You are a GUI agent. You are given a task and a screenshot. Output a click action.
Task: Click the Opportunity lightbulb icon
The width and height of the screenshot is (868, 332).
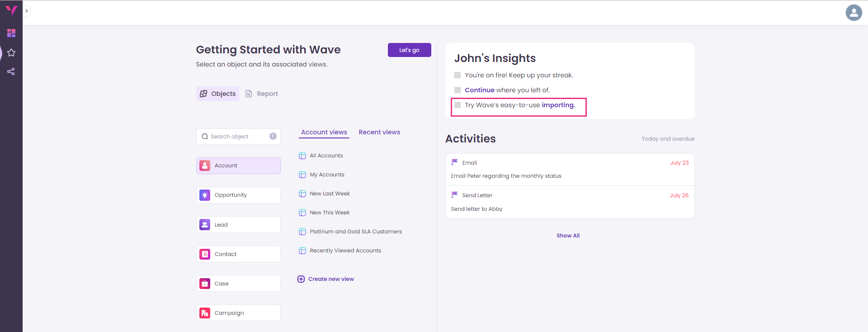(205, 195)
